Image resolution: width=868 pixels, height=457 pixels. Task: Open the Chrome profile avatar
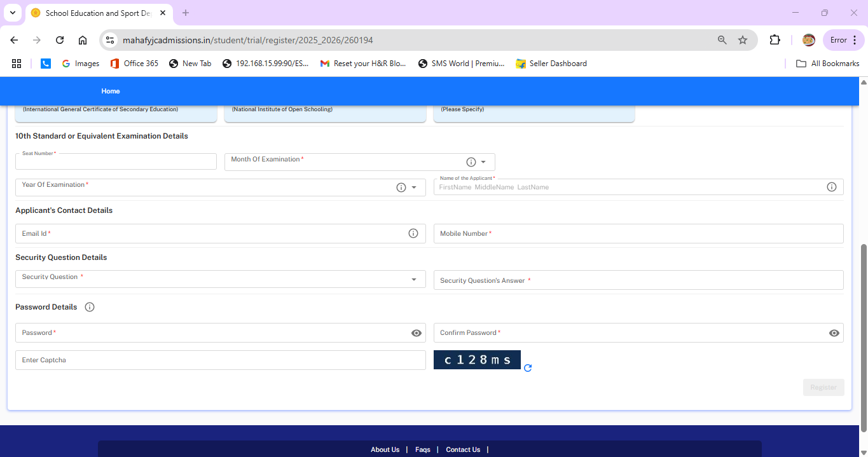point(809,40)
